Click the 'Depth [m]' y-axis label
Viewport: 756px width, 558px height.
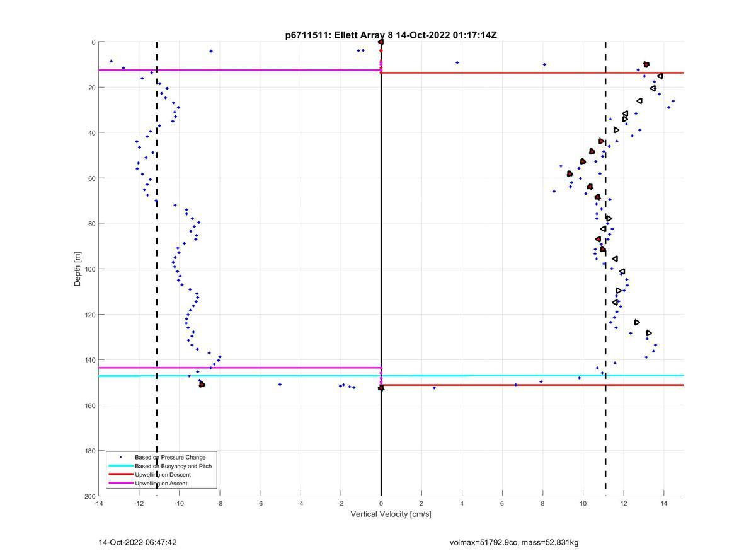(x=78, y=269)
